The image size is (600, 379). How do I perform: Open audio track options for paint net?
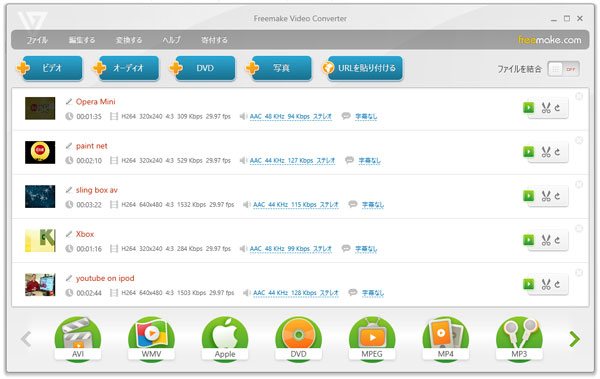[292, 160]
